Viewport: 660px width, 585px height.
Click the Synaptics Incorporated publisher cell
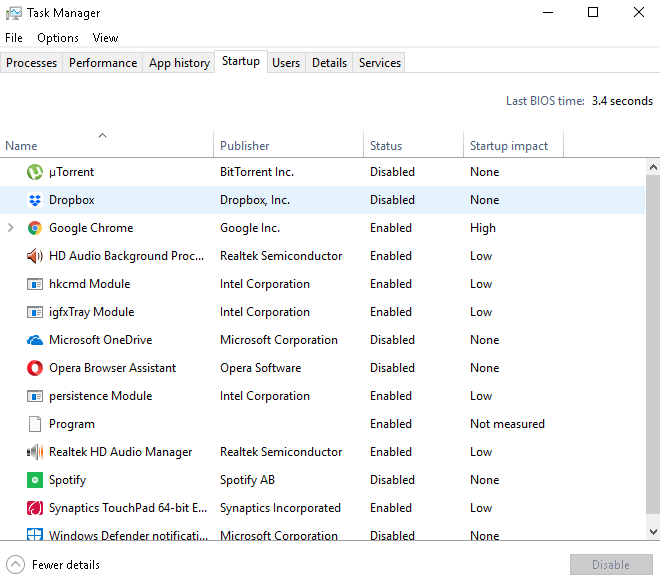(280, 508)
